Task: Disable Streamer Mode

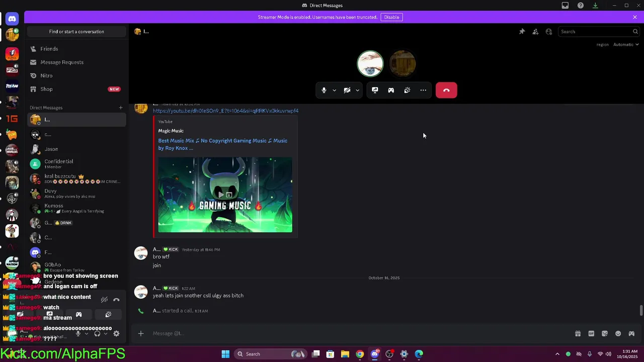Action: (391, 17)
